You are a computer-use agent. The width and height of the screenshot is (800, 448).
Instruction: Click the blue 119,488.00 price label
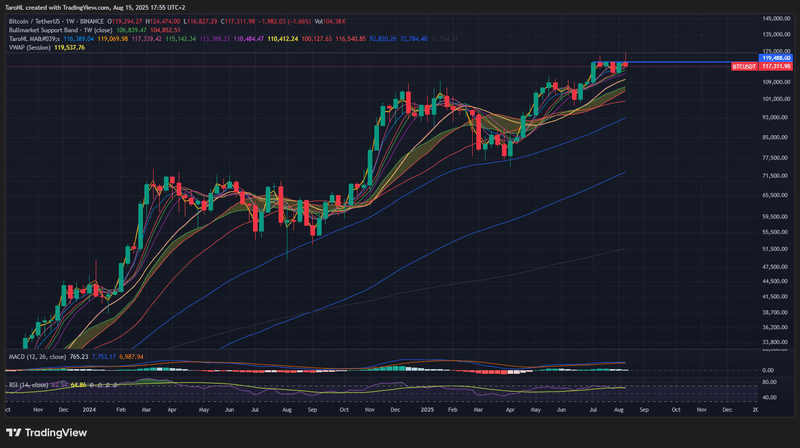[x=776, y=58]
